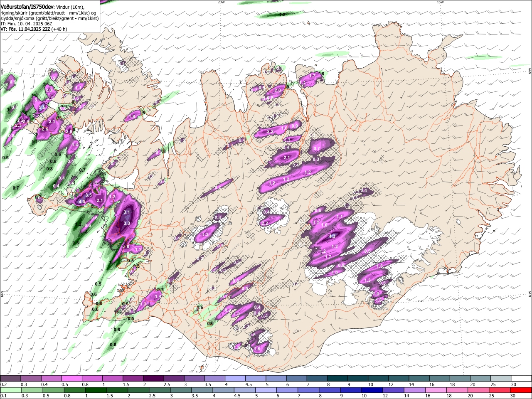The width and height of the screenshot is (532, 399).
Task: Click the '12' label in the top legend row
Action: (x=391, y=384)
